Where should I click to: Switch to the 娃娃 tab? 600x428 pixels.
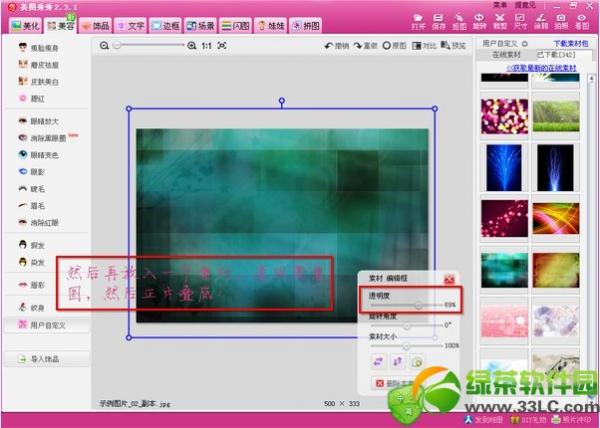(x=271, y=26)
